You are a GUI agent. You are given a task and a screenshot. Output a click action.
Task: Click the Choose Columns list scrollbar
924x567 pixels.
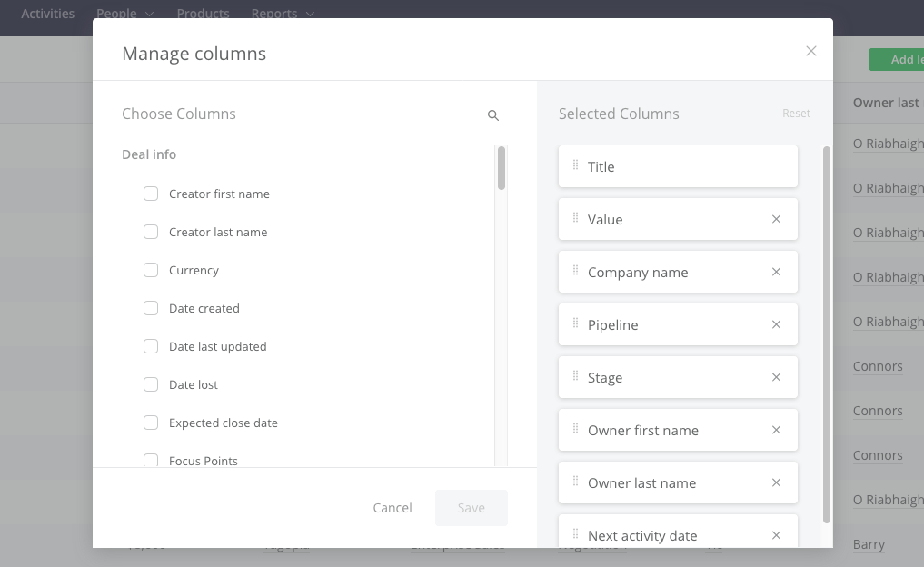[x=501, y=169]
